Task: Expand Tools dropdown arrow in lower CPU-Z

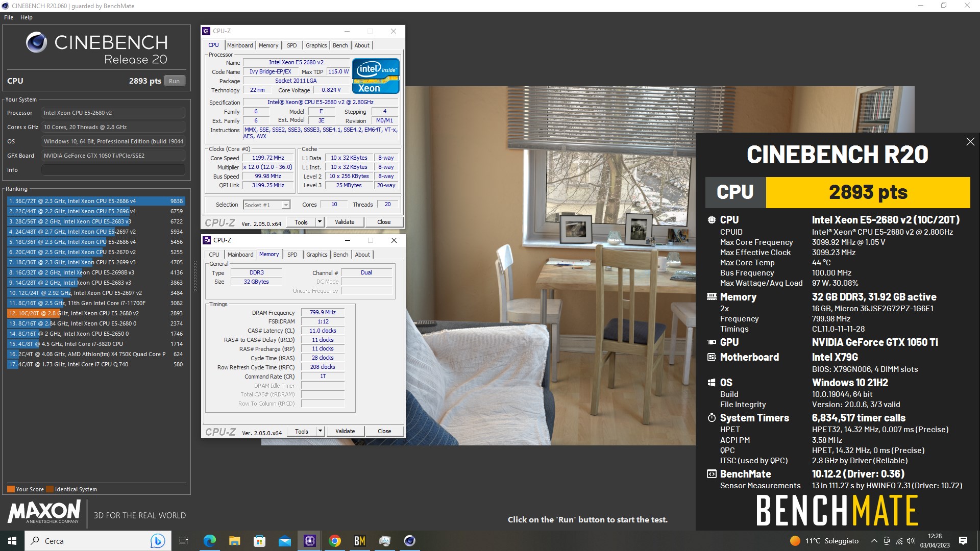Action: pos(321,431)
